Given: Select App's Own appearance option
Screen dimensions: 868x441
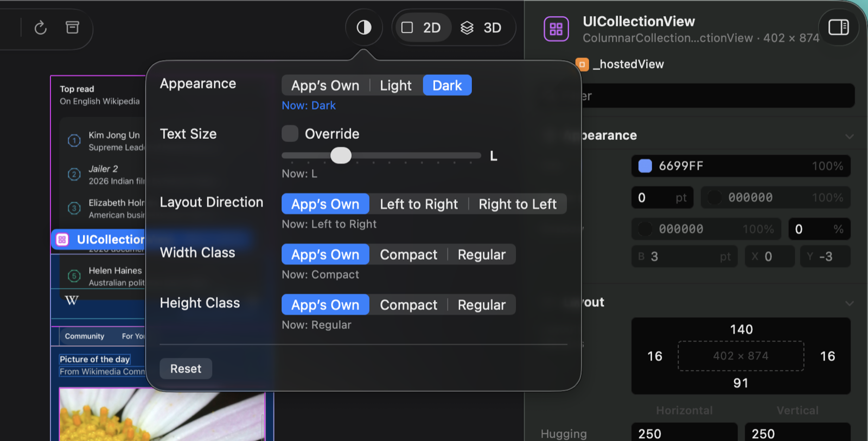Looking at the screenshot, I should tap(325, 86).
